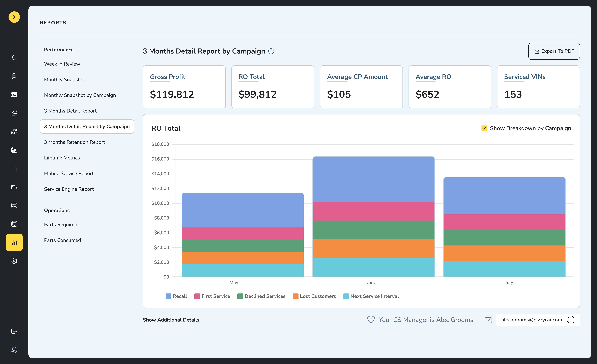Click the Export To PDF button
597x364 pixels.
(554, 51)
